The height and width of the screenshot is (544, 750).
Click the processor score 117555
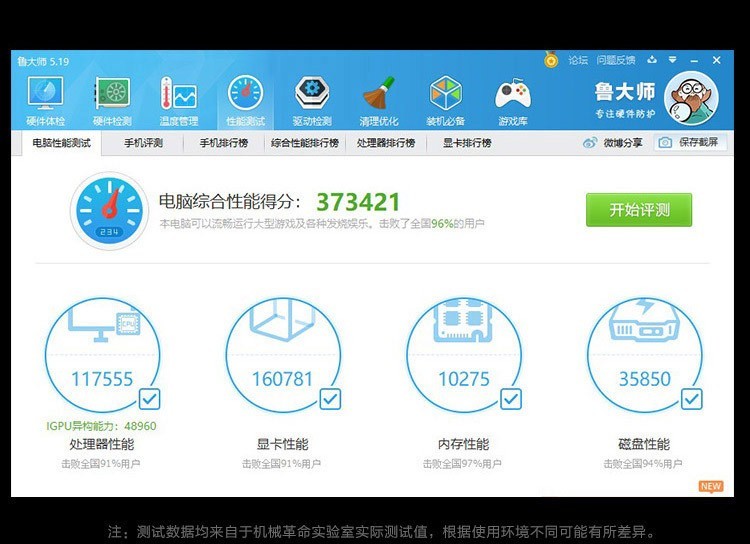click(102, 379)
